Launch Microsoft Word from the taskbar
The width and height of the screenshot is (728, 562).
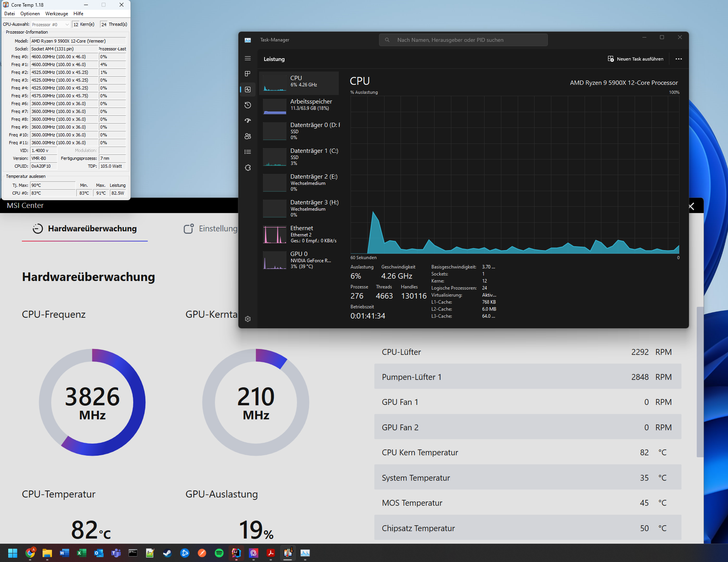point(64,553)
